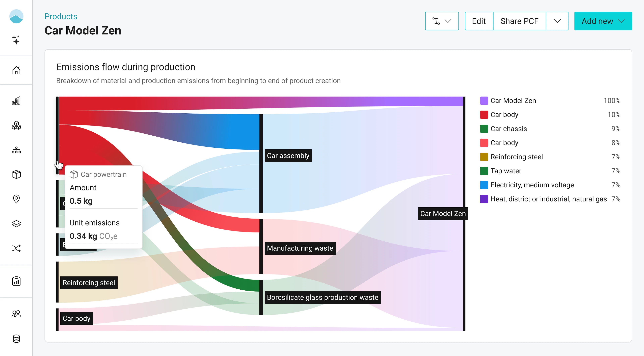Screen dimensions: 644x356
Task: Open the clipboard report sidebar icon
Action: 16,281
